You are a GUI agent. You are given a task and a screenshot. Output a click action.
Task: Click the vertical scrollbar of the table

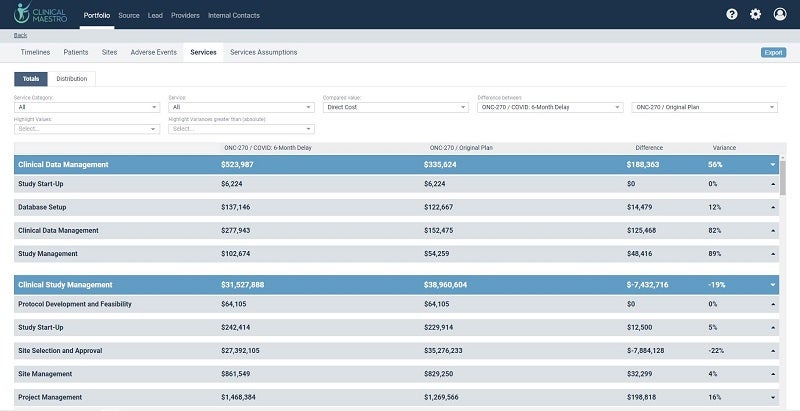782,180
